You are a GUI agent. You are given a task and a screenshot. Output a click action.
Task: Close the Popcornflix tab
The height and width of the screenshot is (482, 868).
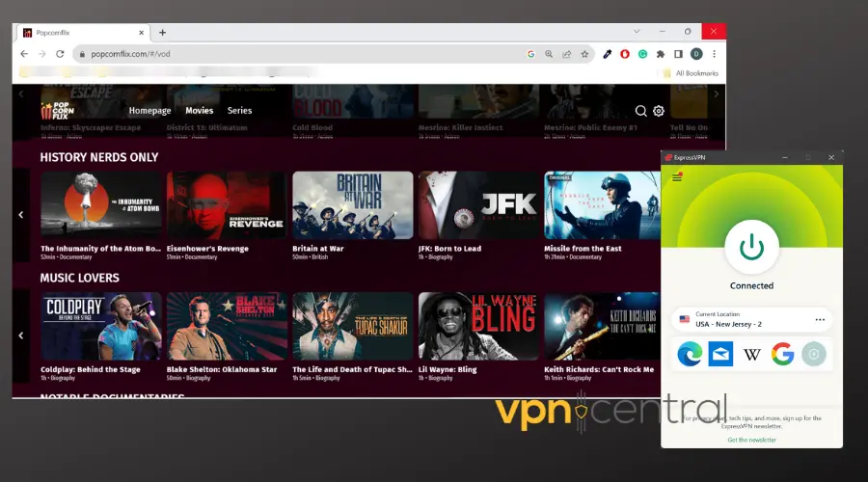coord(141,33)
